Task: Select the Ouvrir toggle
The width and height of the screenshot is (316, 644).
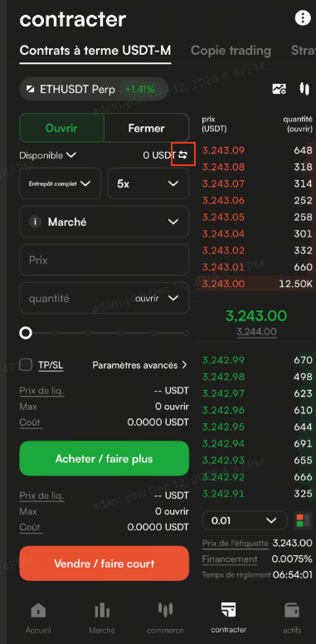Action: [x=61, y=128]
